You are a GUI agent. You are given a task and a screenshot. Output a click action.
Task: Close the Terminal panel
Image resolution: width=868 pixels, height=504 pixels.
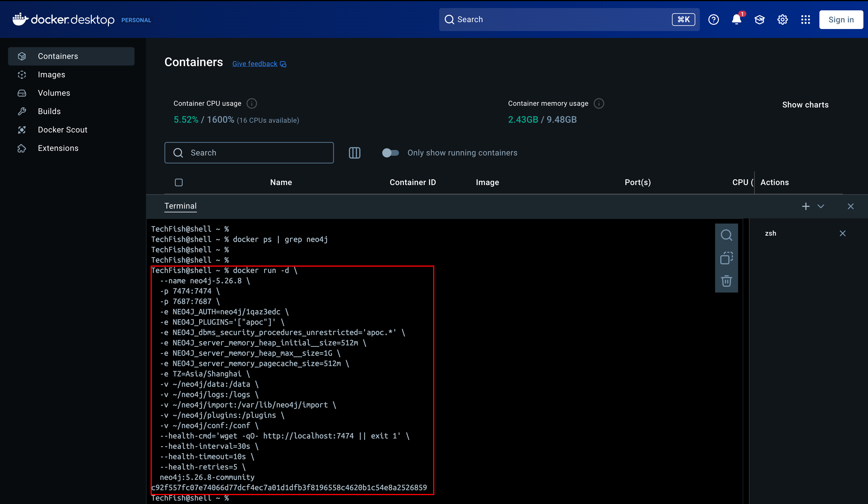[x=850, y=206]
